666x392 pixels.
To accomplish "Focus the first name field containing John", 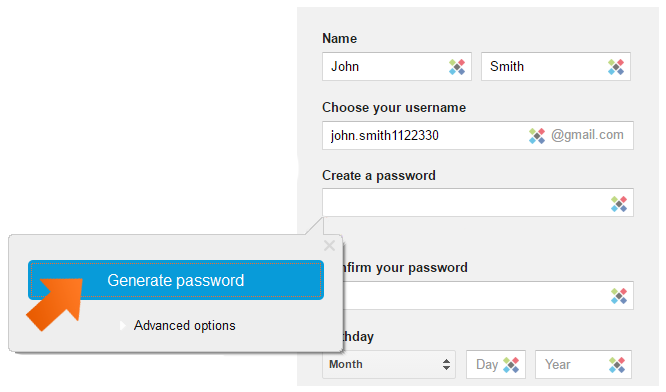I will pos(397,67).
